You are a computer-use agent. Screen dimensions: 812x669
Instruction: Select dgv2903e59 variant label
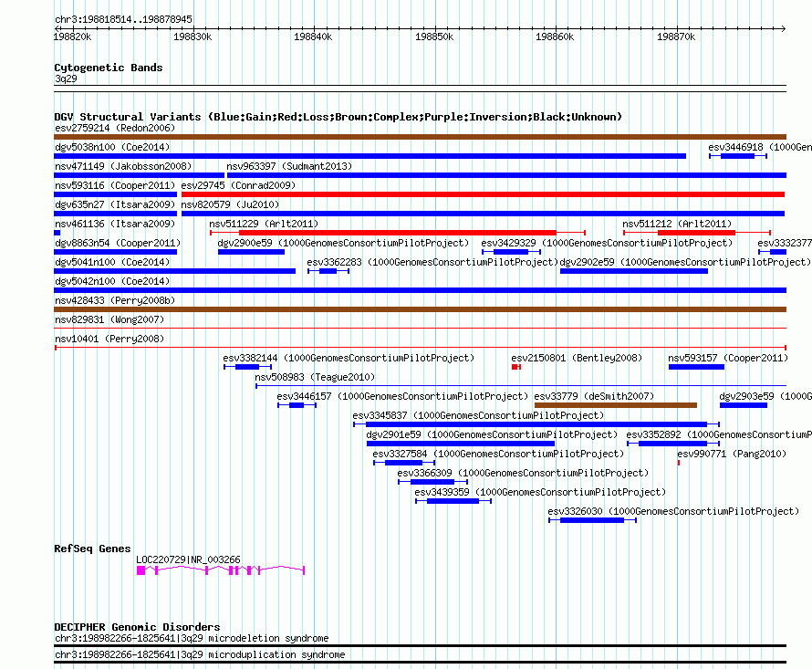click(765, 396)
